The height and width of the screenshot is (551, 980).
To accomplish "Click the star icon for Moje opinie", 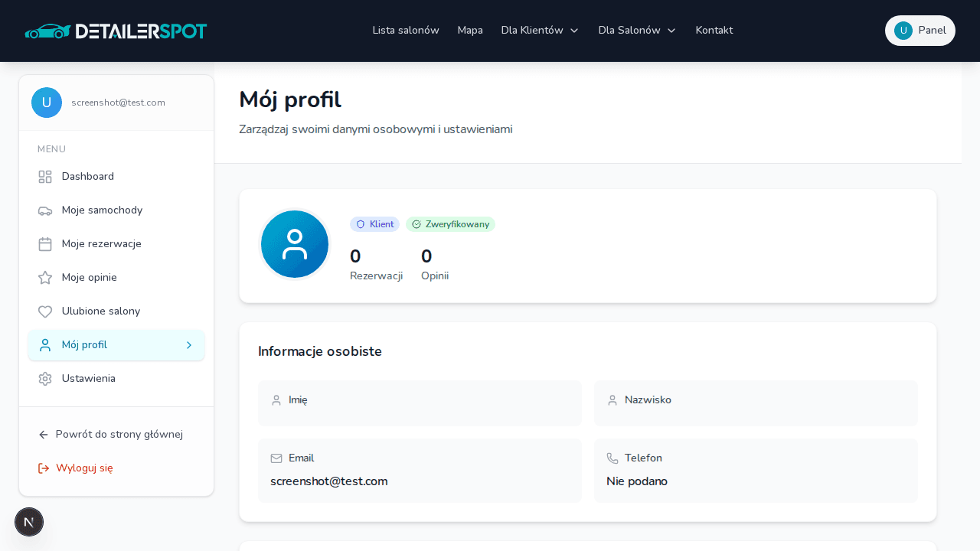I will [45, 278].
